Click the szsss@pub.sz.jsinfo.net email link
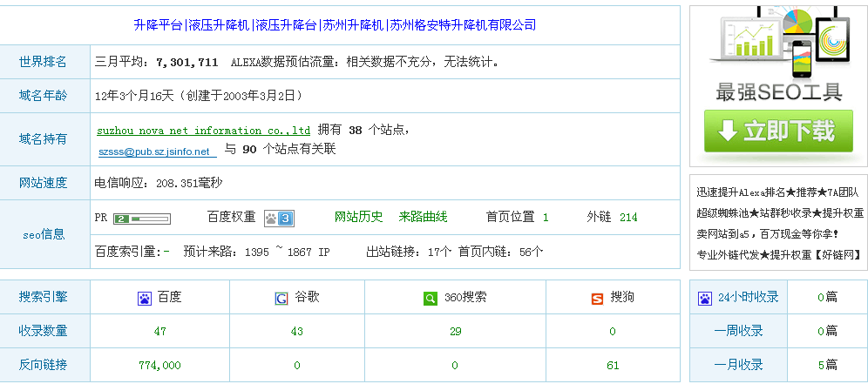Viewport: 868px width, 384px height. [157, 151]
